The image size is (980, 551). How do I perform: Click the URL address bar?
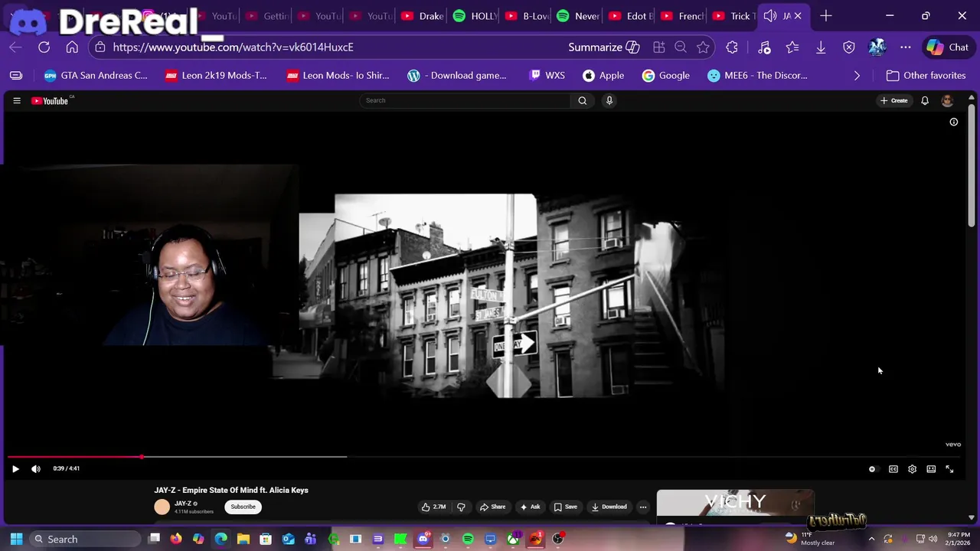click(x=233, y=47)
